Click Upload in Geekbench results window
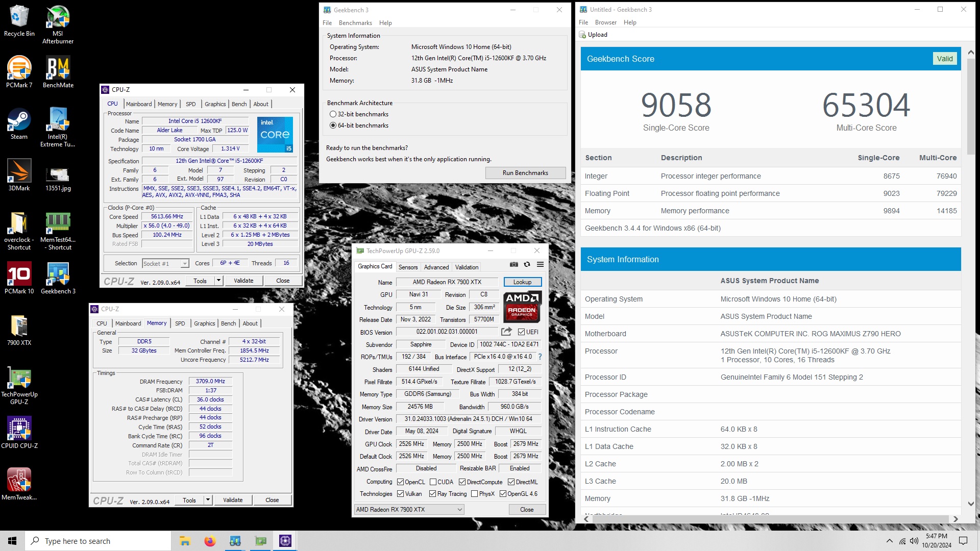The height and width of the screenshot is (551, 980). tap(593, 35)
